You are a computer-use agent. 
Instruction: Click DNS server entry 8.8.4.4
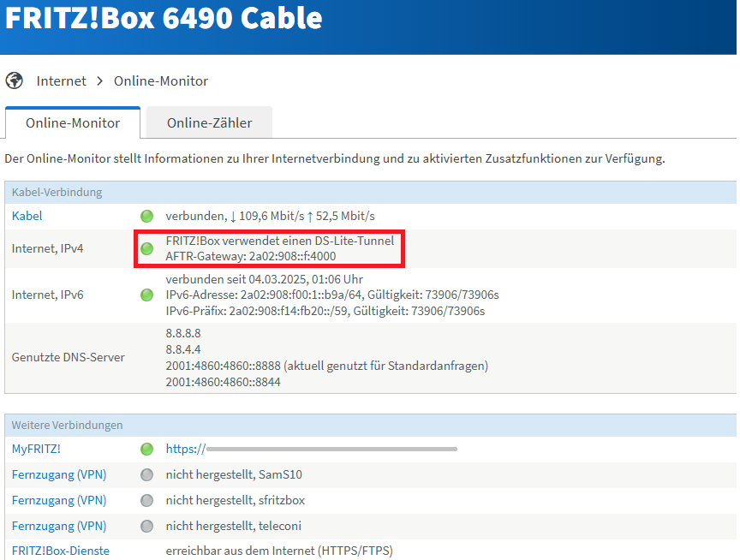click(x=183, y=349)
